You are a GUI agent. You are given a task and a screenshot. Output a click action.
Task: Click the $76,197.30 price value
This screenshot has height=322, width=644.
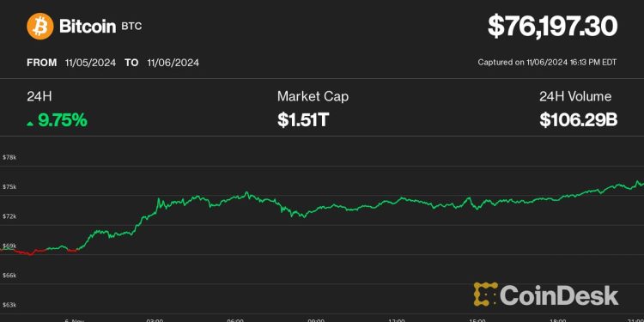pos(552,26)
